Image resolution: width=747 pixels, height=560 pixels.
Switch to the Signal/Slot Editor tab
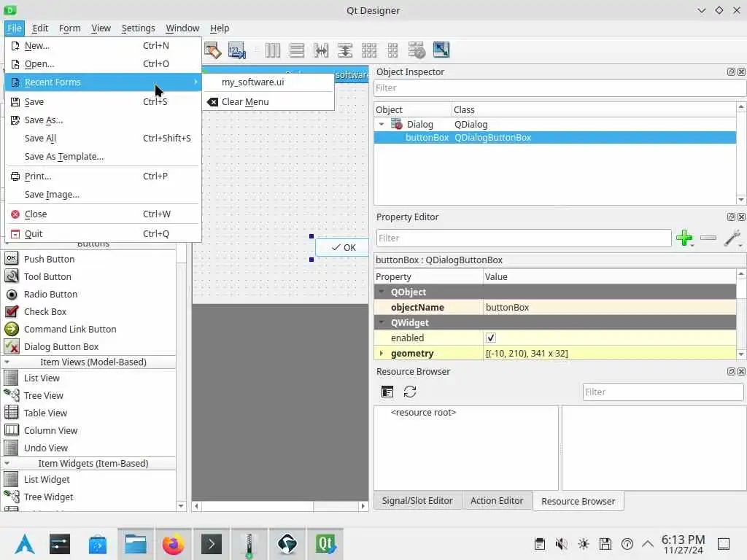[x=417, y=501]
